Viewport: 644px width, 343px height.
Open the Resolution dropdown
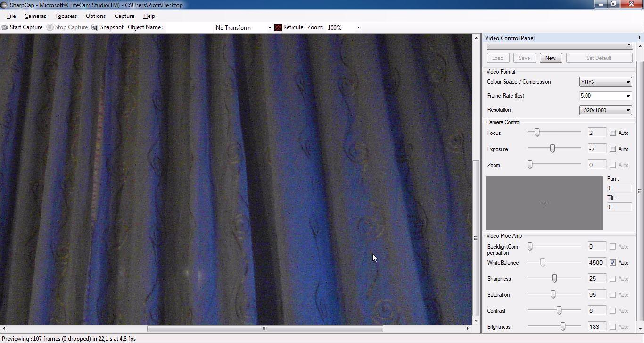pyautogui.click(x=605, y=110)
